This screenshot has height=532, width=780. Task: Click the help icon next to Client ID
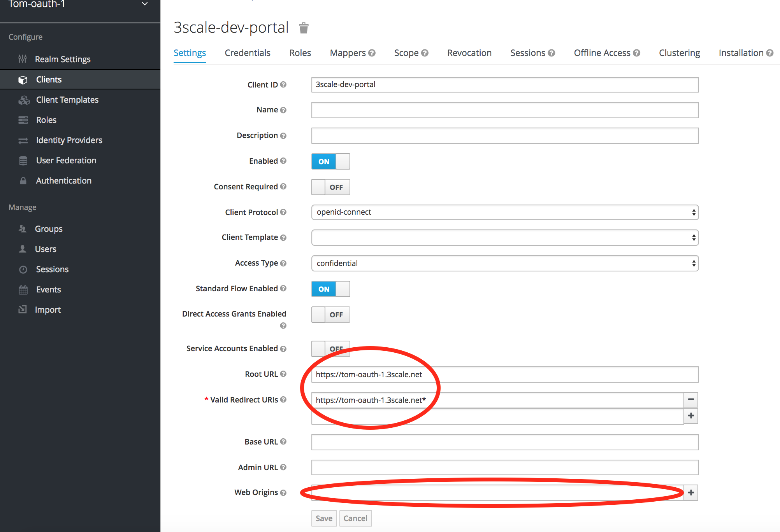283,84
